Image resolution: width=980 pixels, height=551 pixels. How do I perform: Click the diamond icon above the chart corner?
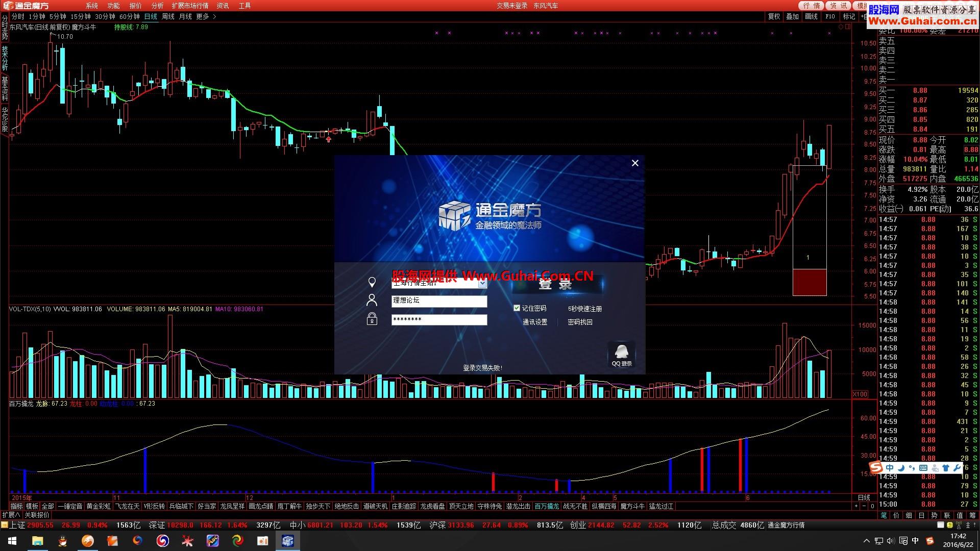tap(841, 27)
